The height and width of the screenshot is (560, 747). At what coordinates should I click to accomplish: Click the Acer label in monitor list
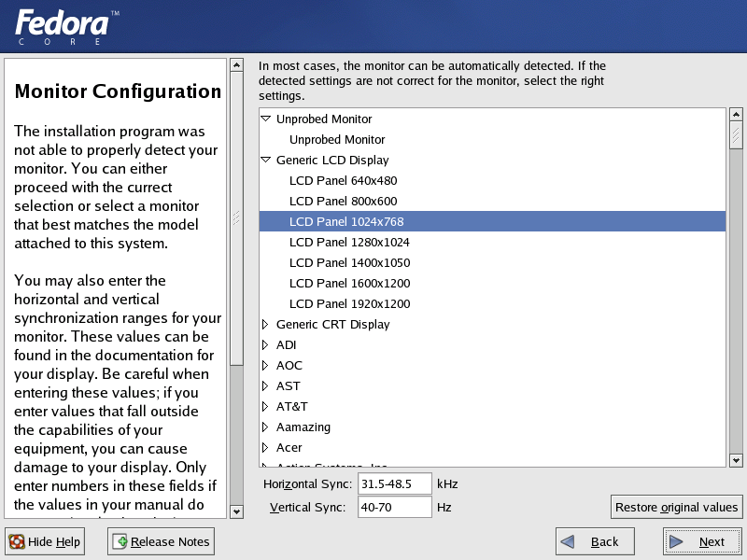pos(289,448)
